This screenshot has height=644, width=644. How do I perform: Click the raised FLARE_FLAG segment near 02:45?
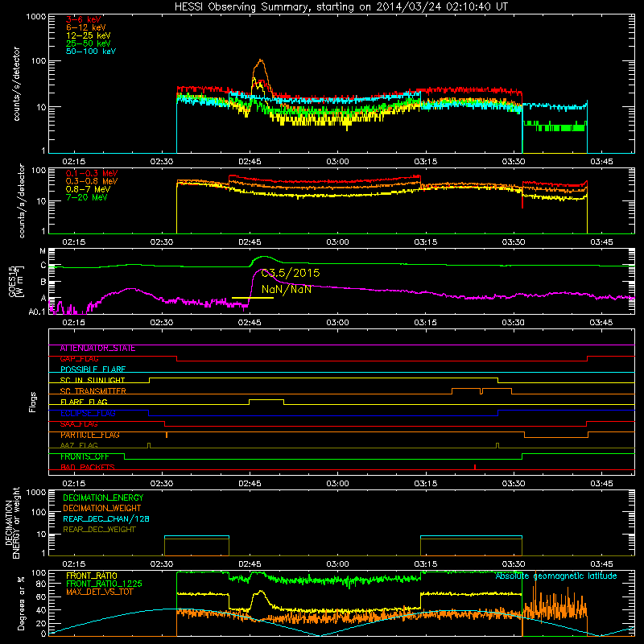pos(266,399)
